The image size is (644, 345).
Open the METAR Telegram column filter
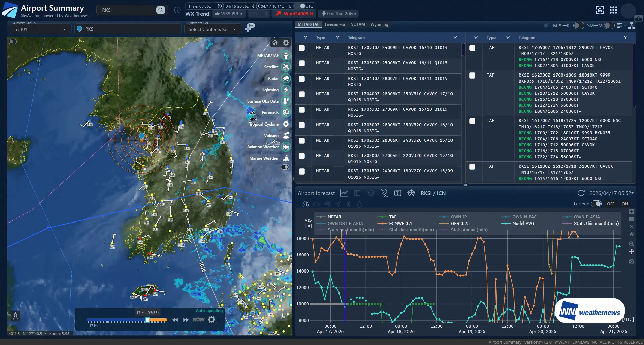click(455, 37)
